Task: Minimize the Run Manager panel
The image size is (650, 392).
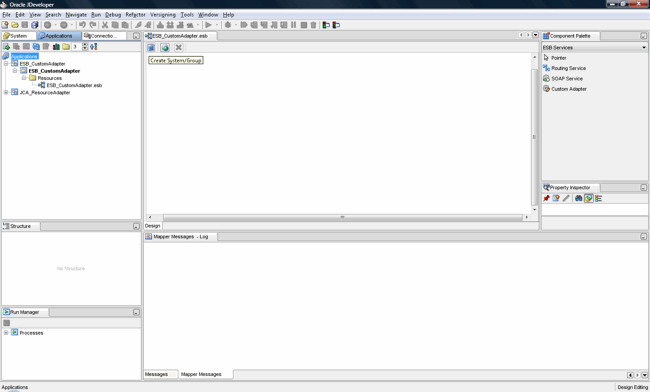Action: pyautogui.click(x=136, y=312)
